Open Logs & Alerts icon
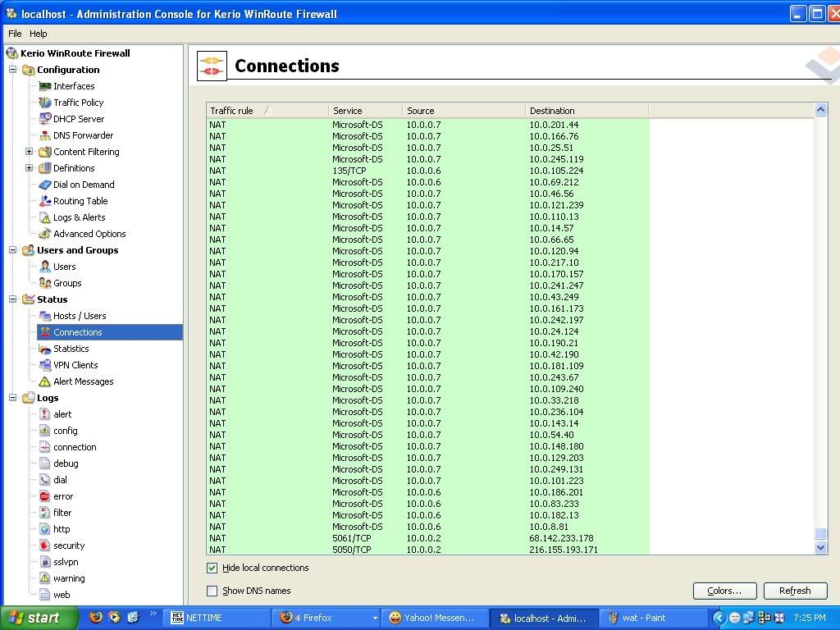The width and height of the screenshot is (840, 630). (x=45, y=217)
